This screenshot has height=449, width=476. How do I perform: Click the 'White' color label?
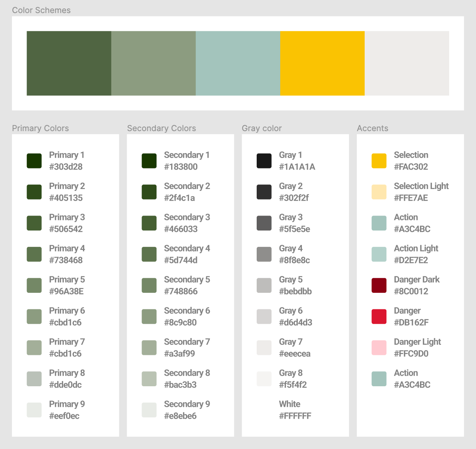tap(290, 404)
